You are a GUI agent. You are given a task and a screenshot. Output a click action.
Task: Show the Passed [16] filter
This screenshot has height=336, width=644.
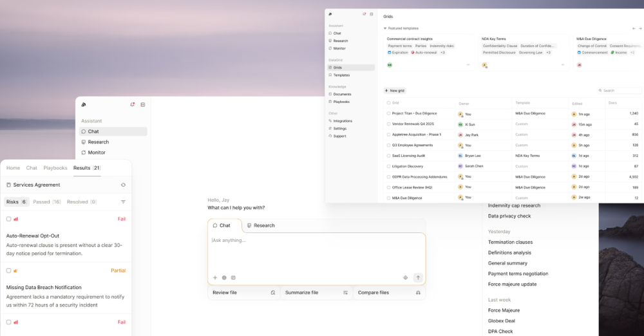[47, 201]
